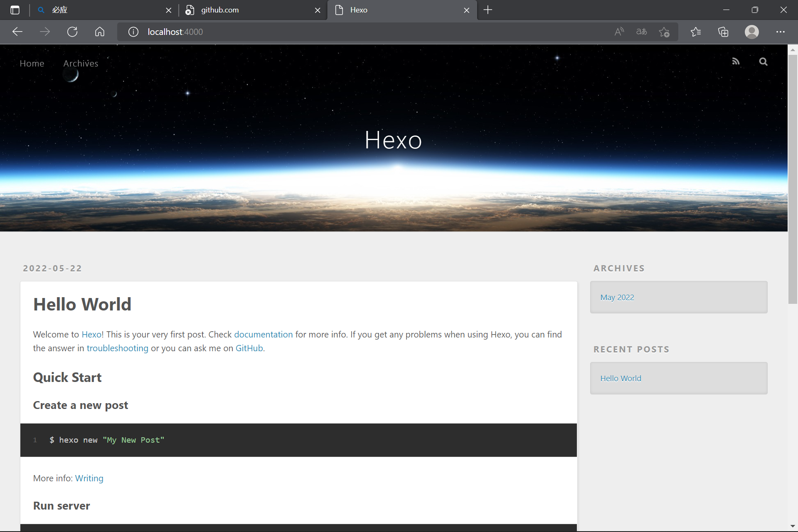The height and width of the screenshot is (532, 798).
Task: Click the browser refresh button
Action: 72,32
